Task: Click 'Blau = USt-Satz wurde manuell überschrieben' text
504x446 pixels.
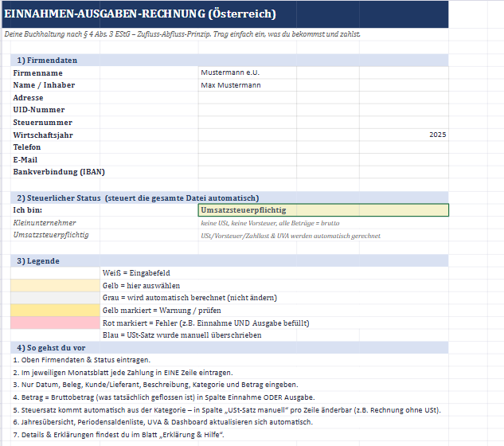Action: pos(182,335)
